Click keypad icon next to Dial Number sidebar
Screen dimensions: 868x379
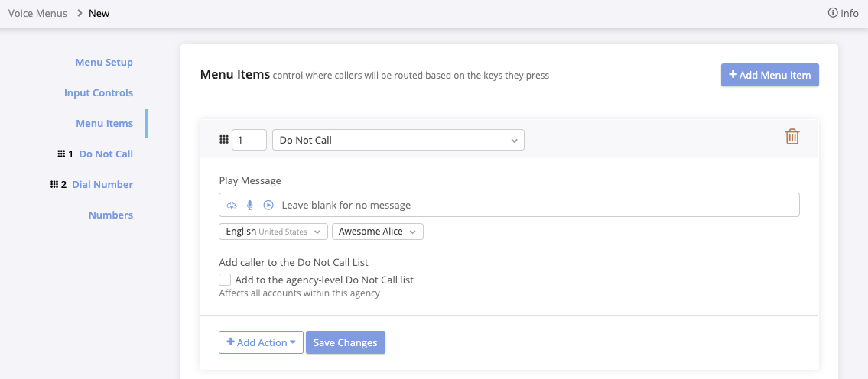point(54,184)
